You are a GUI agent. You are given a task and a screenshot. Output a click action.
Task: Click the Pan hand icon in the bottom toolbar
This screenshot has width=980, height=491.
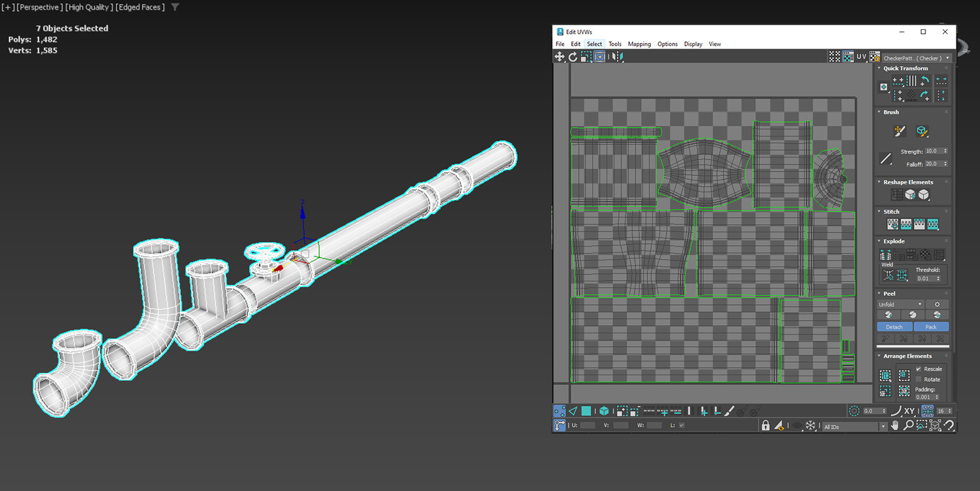click(x=896, y=426)
